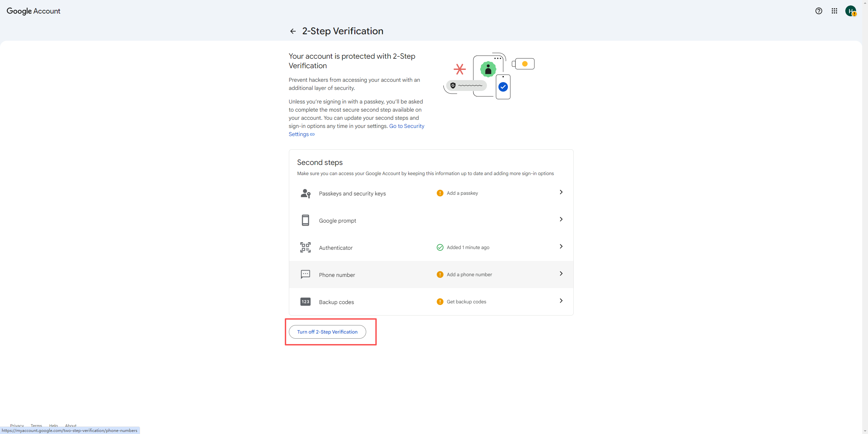868x434 pixels.
Task: Click warning icon next to Add a phone number
Action: (x=440, y=275)
